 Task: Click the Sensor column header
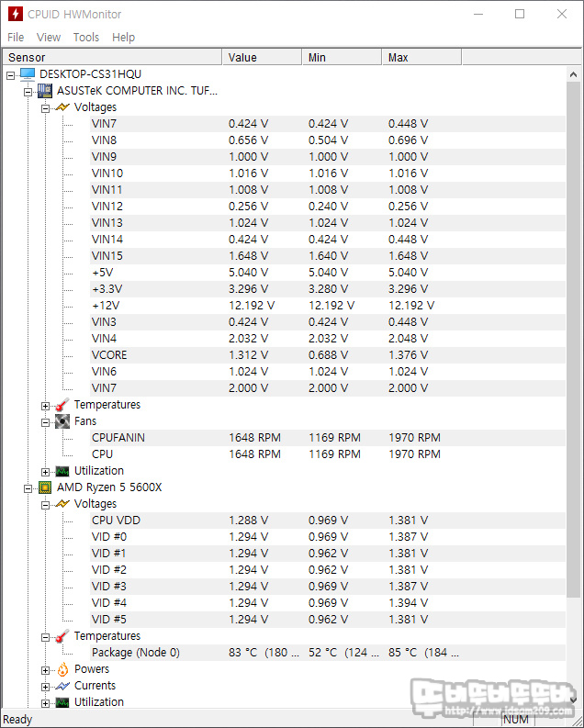[112, 57]
